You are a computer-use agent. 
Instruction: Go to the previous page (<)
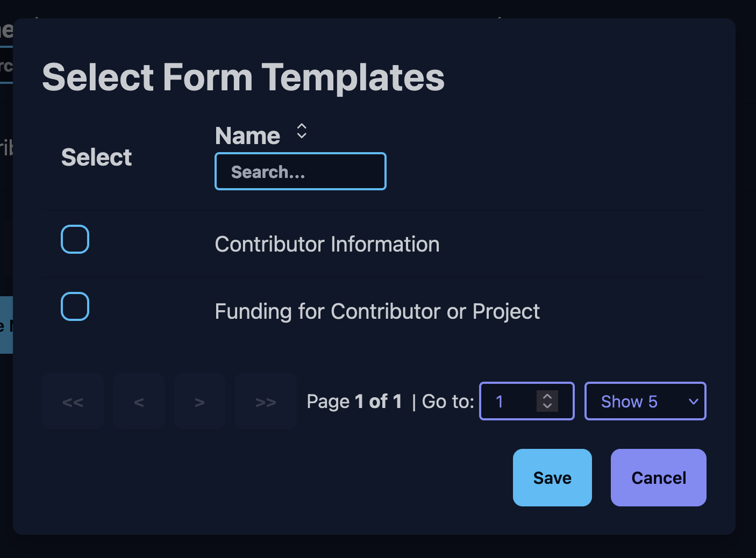coord(139,402)
